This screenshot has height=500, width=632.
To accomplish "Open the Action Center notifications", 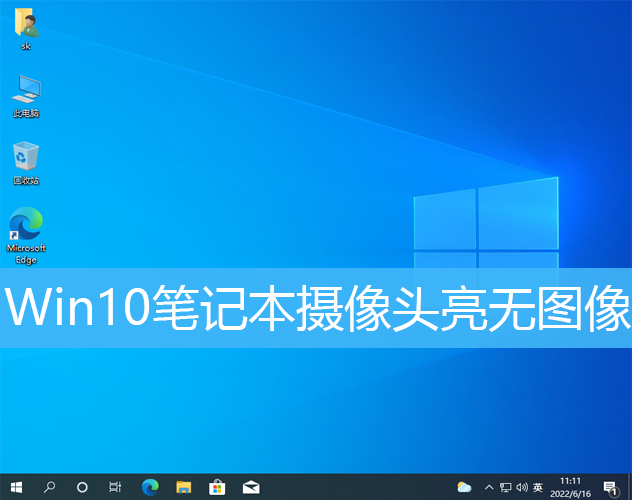I will tap(610, 487).
